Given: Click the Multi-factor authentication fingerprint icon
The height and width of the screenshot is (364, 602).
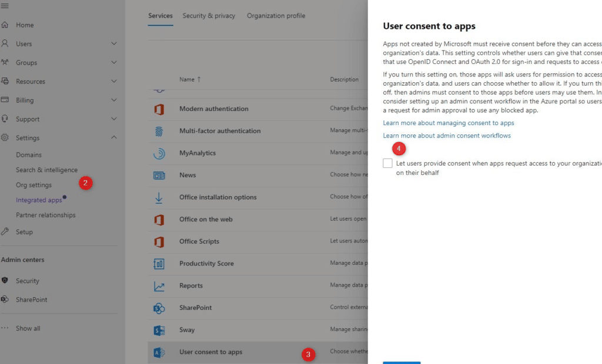Looking at the screenshot, I should [x=159, y=131].
